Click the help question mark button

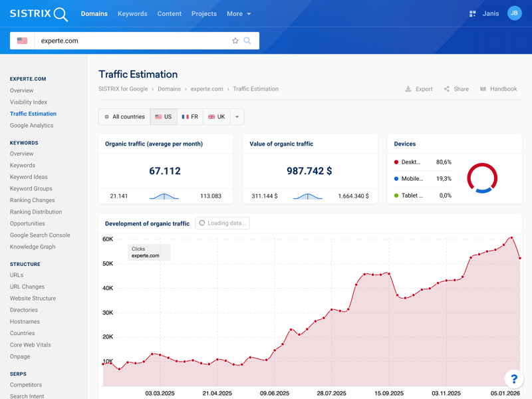coord(513,379)
